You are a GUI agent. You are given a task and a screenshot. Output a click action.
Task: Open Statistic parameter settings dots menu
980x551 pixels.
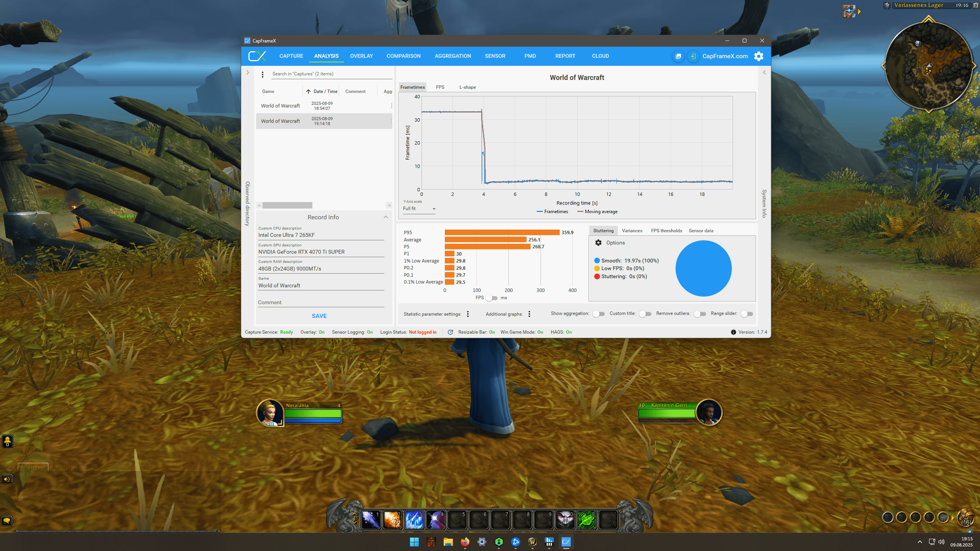click(x=468, y=314)
